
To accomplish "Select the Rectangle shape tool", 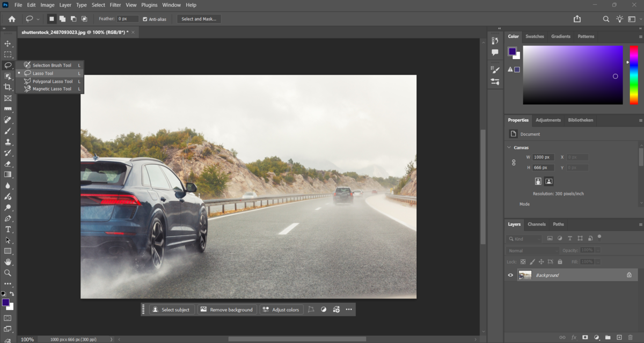I will pos(8,251).
